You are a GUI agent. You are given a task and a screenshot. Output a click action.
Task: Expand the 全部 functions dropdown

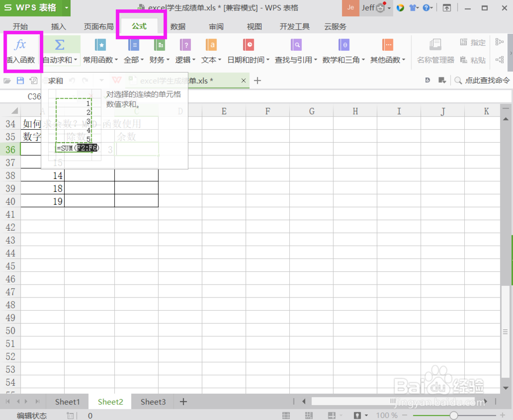142,60
